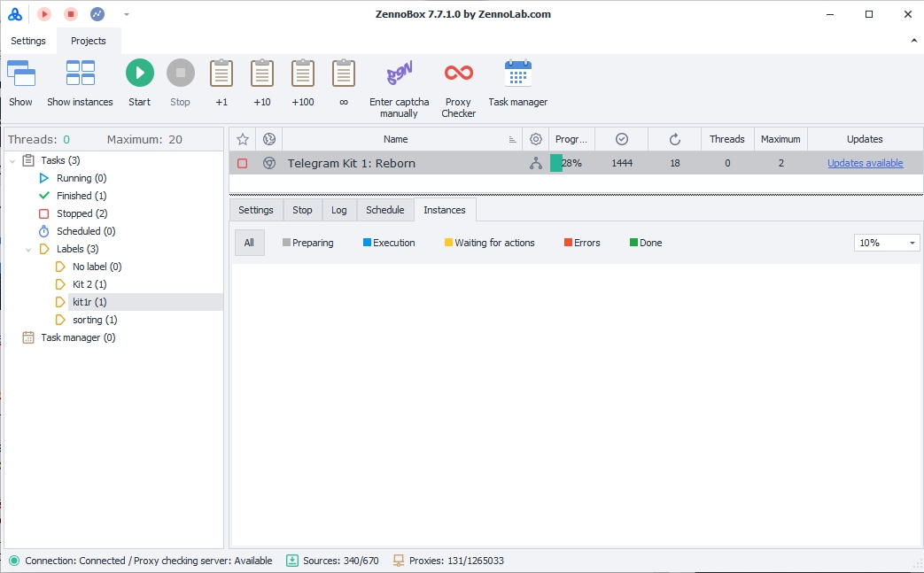Open the Updates available link

(865, 163)
